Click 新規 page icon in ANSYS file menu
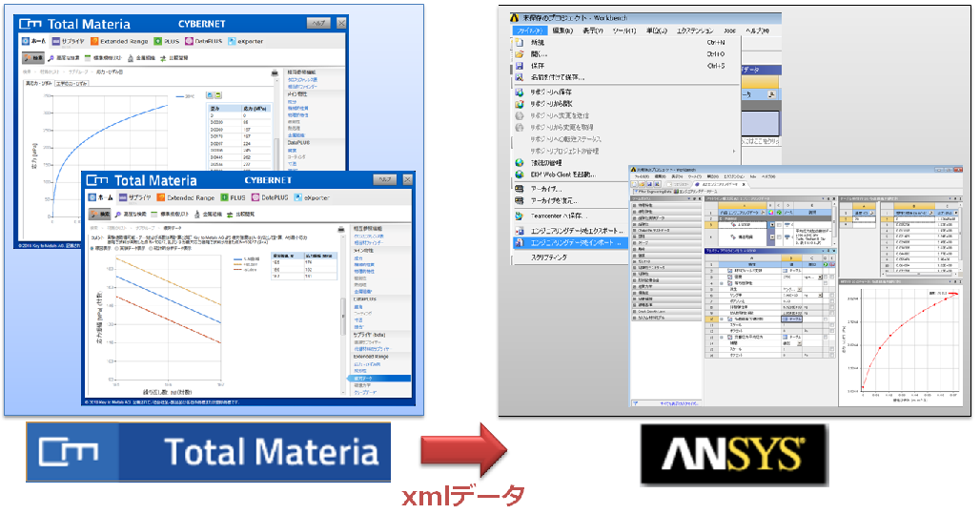980x514 pixels. tap(519, 43)
